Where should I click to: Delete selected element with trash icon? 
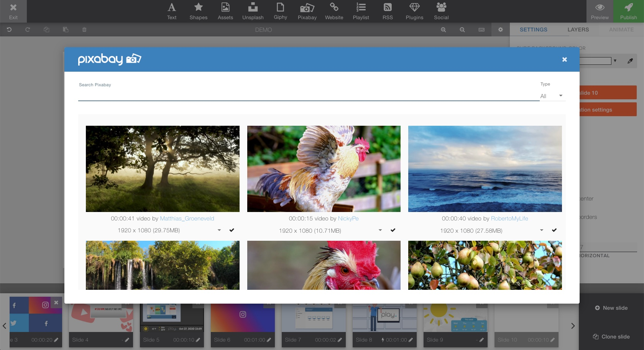click(84, 30)
